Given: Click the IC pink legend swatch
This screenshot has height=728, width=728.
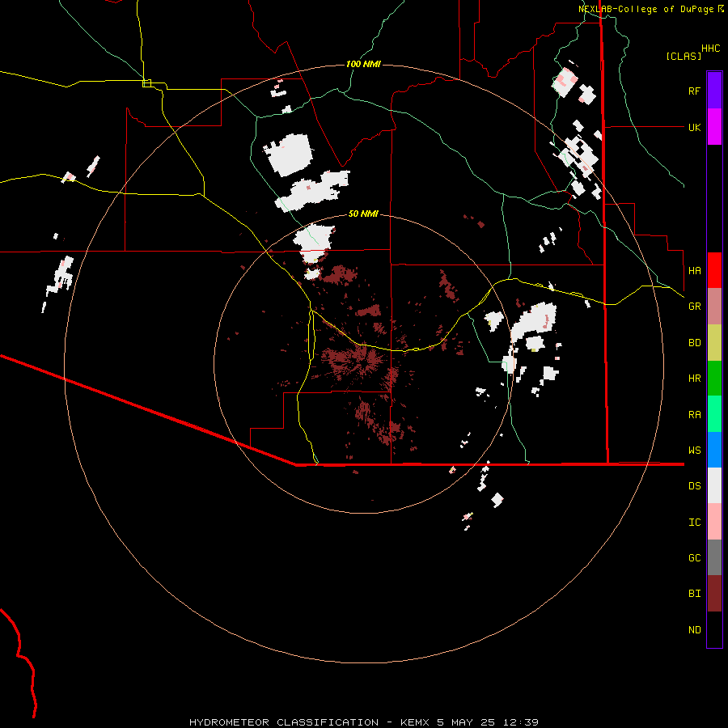Looking at the screenshot, I should (x=714, y=522).
